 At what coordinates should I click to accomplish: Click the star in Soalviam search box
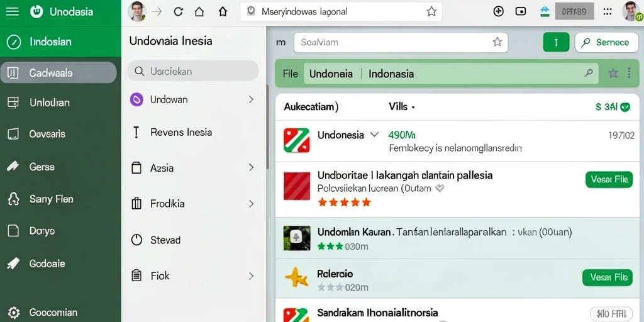click(497, 42)
